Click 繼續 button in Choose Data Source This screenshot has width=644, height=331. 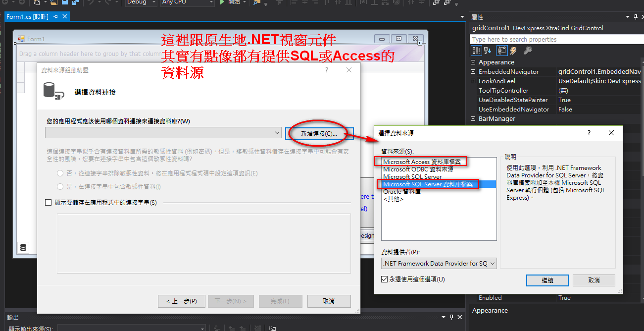pos(547,280)
